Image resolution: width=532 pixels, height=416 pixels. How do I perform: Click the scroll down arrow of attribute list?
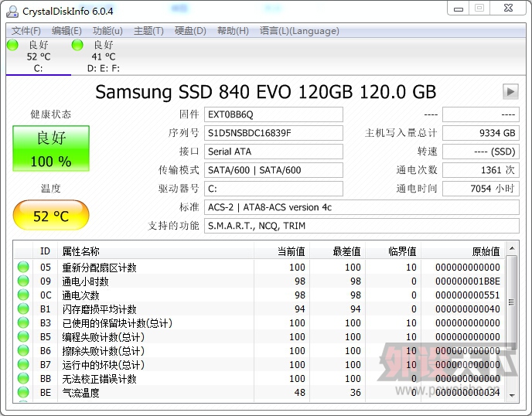[x=512, y=395]
